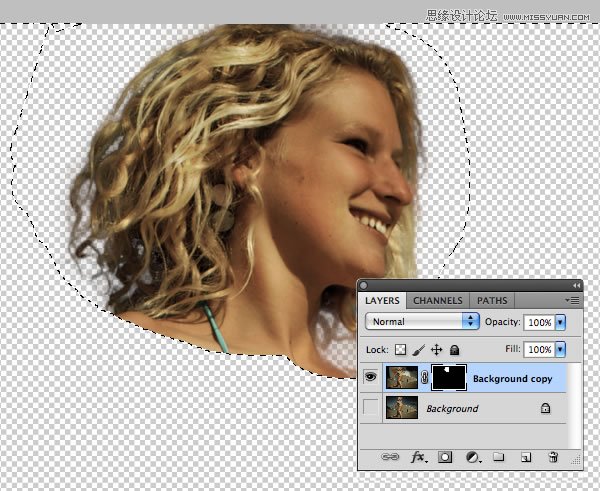
Task: Delete layer using the trash icon
Action: click(553, 456)
